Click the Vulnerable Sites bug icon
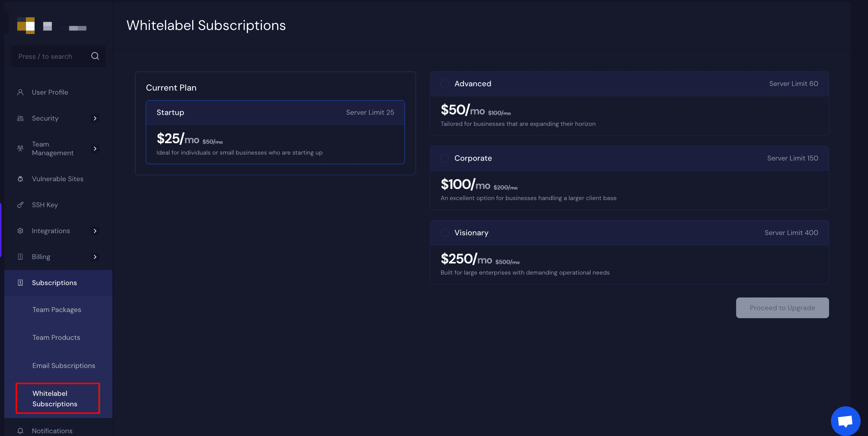The image size is (868, 436). pyautogui.click(x=20, y=179)
